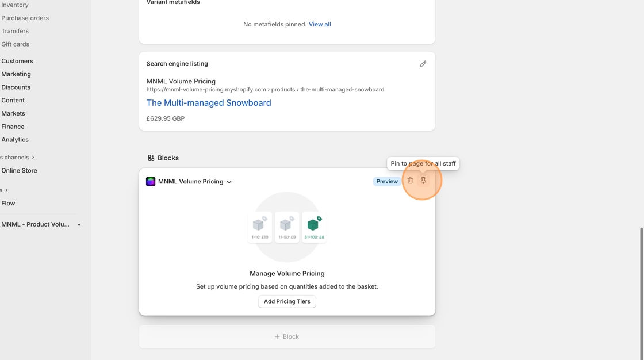Open the Customers menu item
The image size is (644, 360).
coord(17,61)
